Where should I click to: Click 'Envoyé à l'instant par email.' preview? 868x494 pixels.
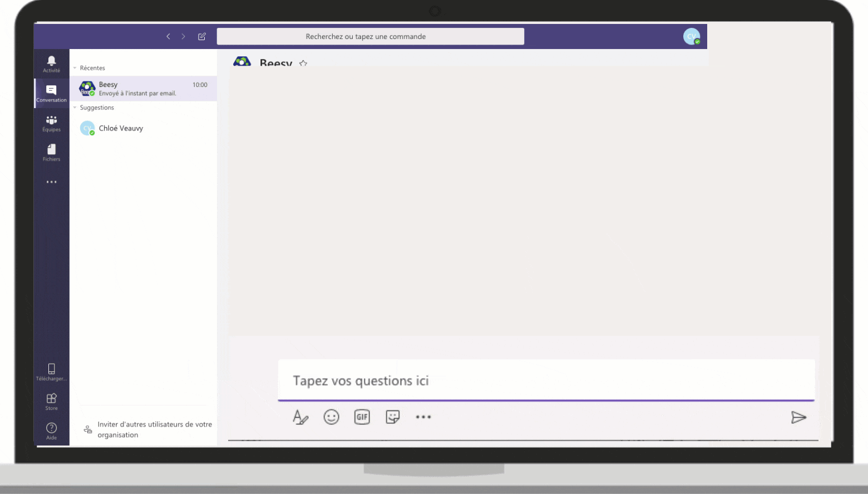tap(137, 94)
